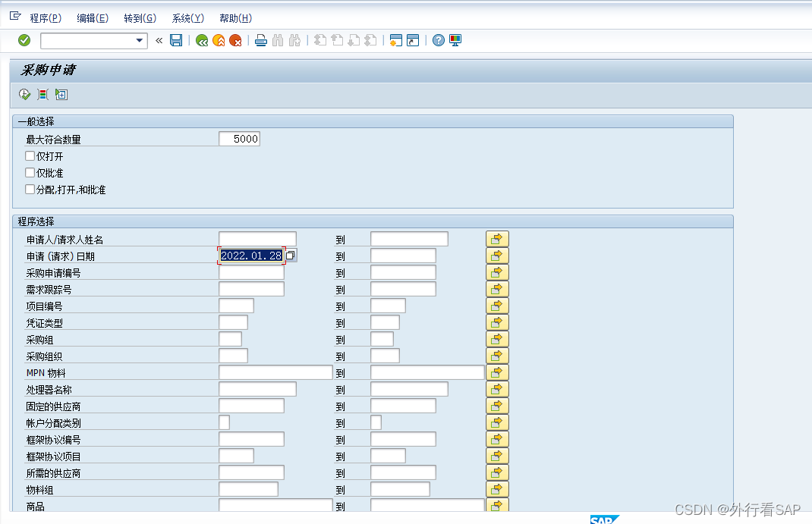Click multiple selection button for 处理器名称

pyautogui.click(x=497, y=389)
